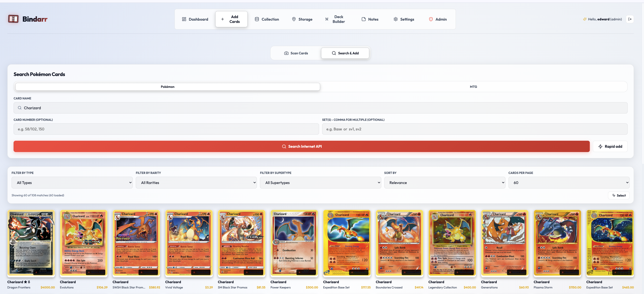Open the All Supertypes filter dropdown

[x=320, y=182]
